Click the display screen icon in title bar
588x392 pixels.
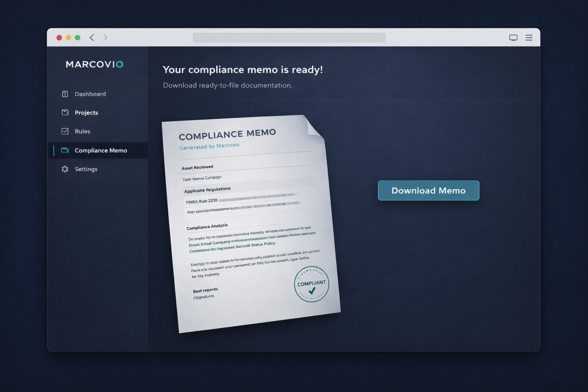pyautogui.click(x=513, y=38)
